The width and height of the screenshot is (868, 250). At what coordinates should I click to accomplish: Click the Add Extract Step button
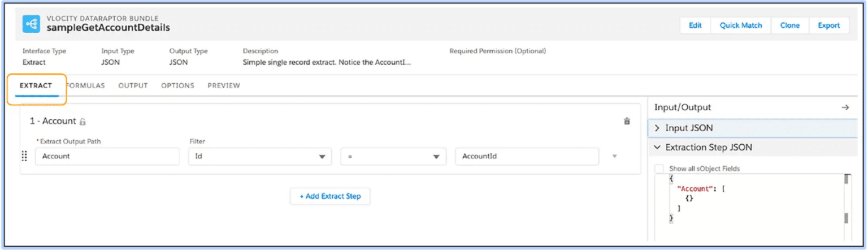click(330, 196)
